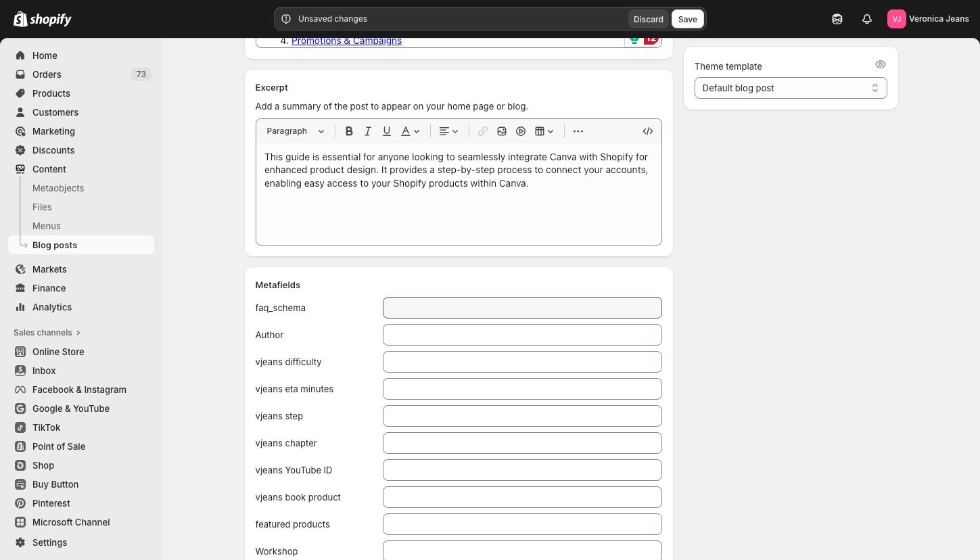Screen dimensions: 980x560
Task: Open Customers in sidebar
Action: pos(55,112)
